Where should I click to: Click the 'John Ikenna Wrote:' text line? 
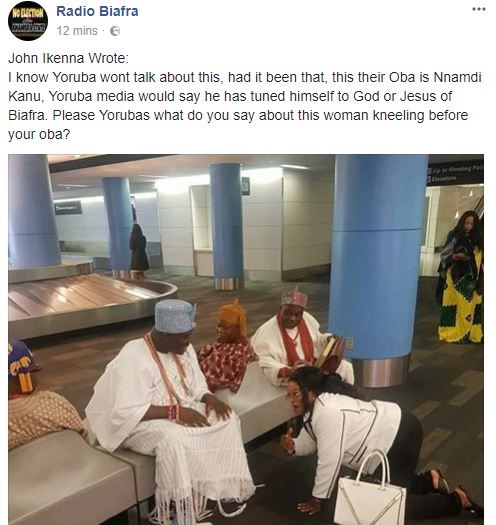click(68, 58)
